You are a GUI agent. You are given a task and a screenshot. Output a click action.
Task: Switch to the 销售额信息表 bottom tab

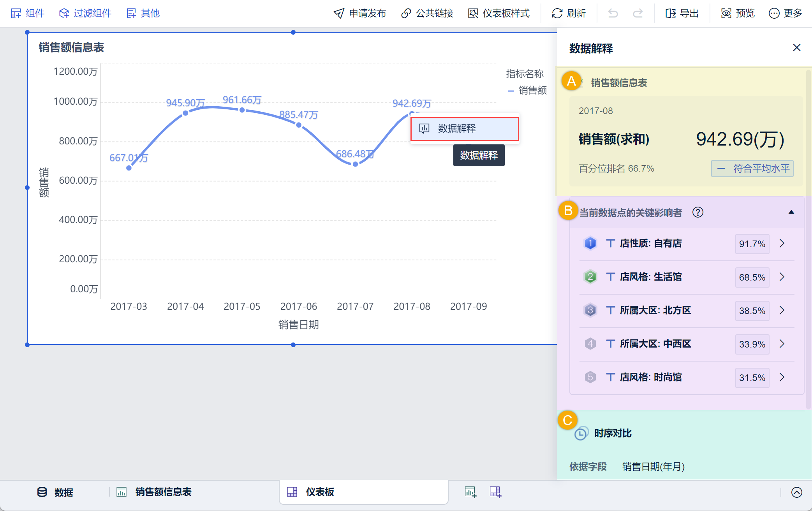pyautogui.click(x=163, y=492)
